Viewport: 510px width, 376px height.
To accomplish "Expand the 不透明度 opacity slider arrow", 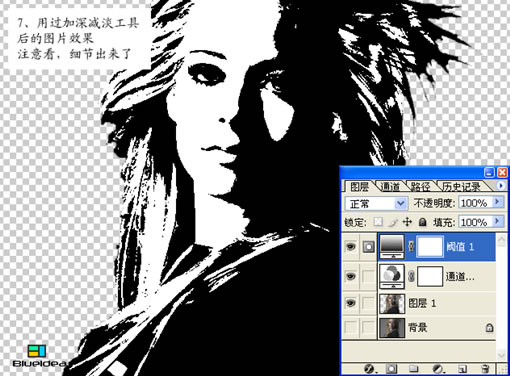I will tap(498, 202).
